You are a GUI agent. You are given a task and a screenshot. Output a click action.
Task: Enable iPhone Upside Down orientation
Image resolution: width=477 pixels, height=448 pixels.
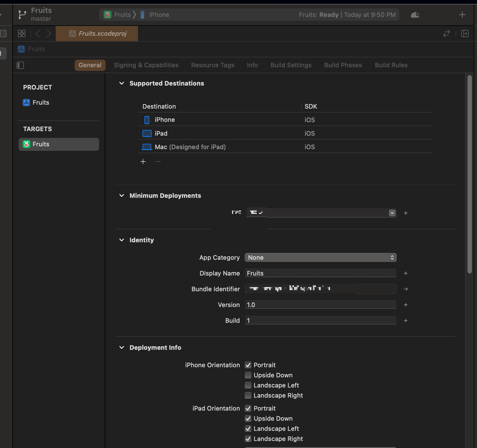click(x=248, y=375)
